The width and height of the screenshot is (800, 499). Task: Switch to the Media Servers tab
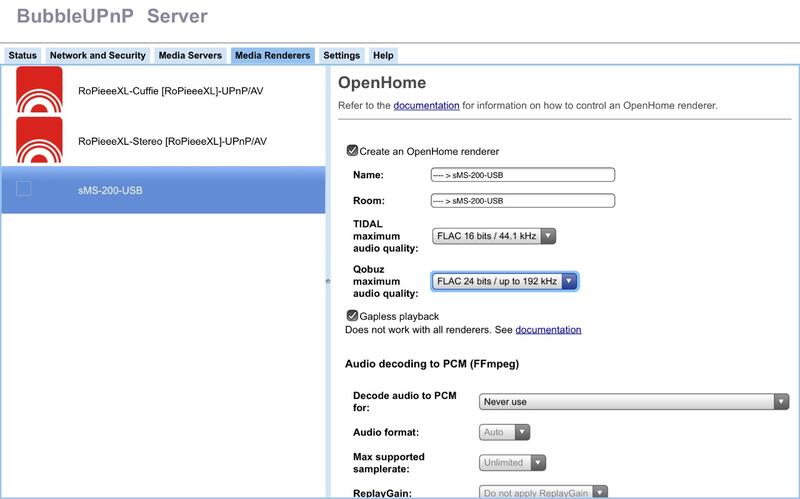click(x=189, y=56)
